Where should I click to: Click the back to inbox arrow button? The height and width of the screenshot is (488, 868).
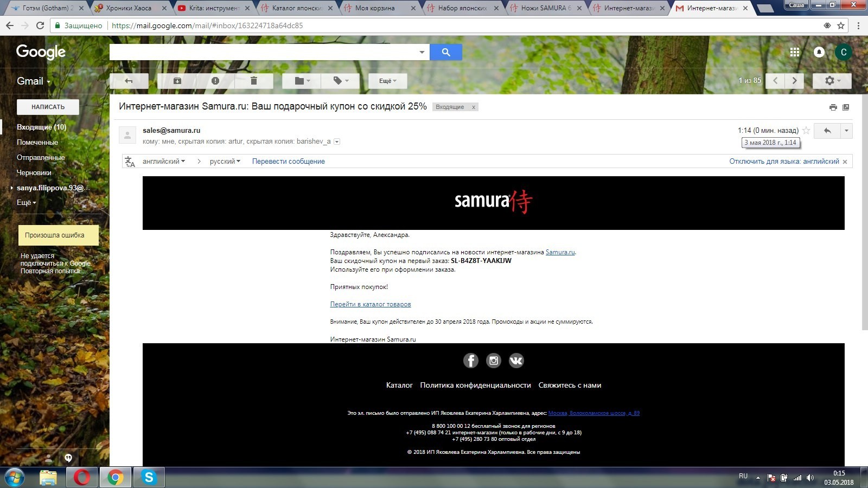129,81
